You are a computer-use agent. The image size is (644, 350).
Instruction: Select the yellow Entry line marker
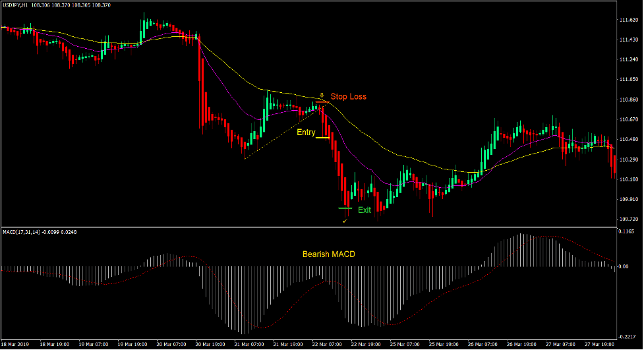[x=323, y=138]
